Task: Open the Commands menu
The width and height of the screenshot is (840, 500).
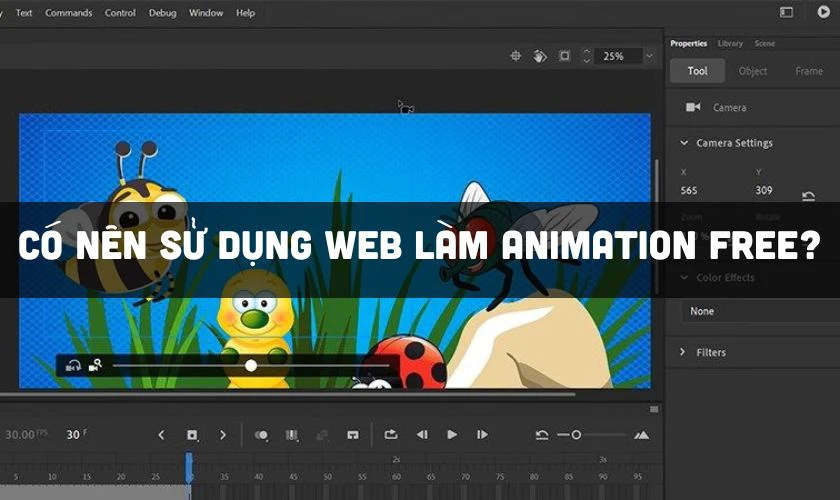Action: tap(69, 13)
